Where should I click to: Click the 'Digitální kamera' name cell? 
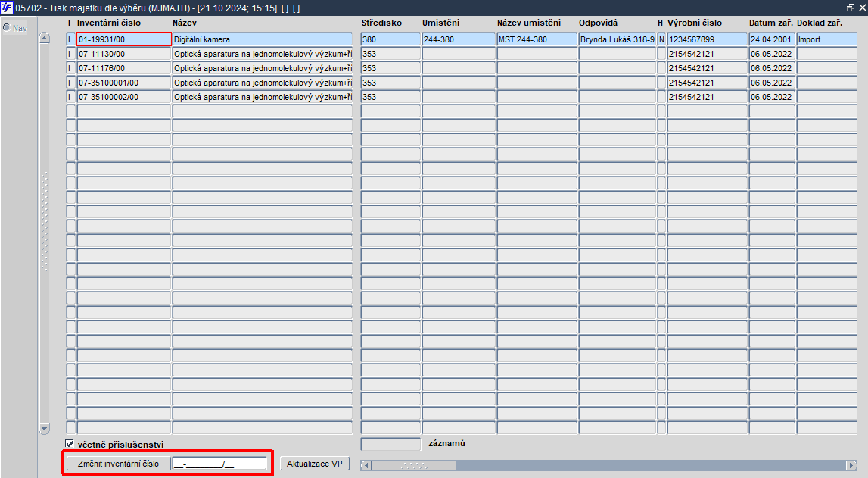tap(263, 39)
